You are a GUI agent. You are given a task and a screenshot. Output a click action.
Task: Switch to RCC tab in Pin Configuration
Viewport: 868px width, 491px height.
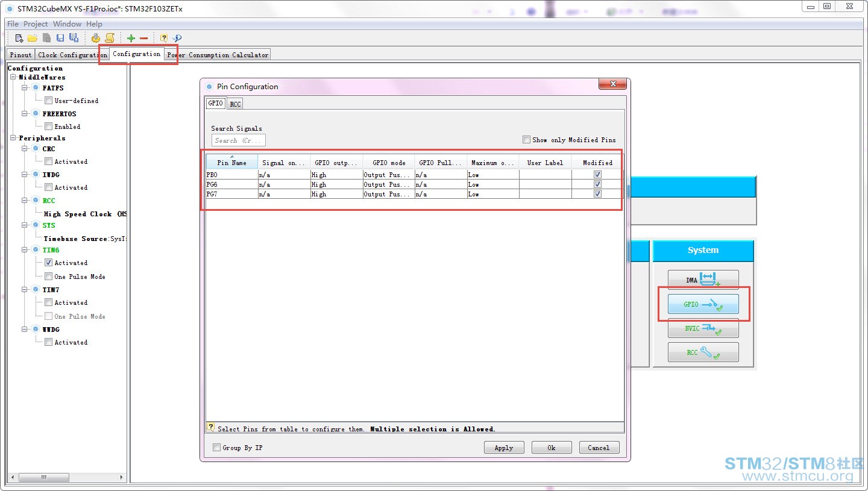(235, 104)
